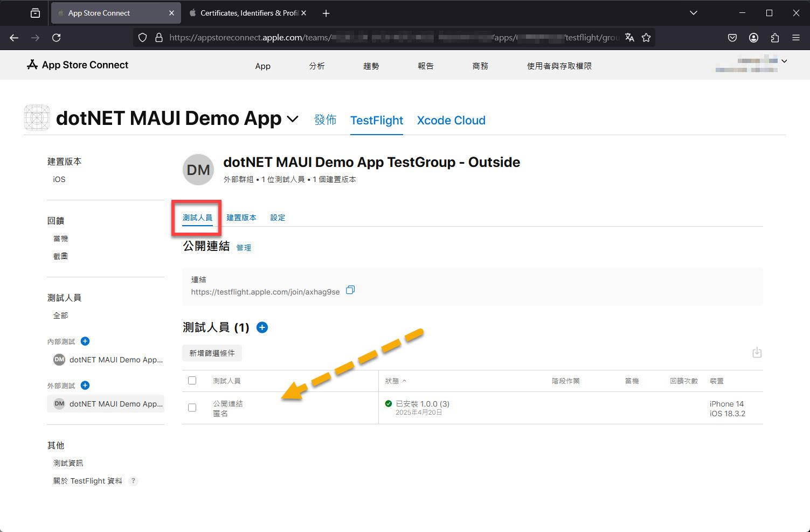Image resolution: width=810 pixels, height=532 pixels.
Task: Switch to the 設定 tab
Action: tap(278, 218)
